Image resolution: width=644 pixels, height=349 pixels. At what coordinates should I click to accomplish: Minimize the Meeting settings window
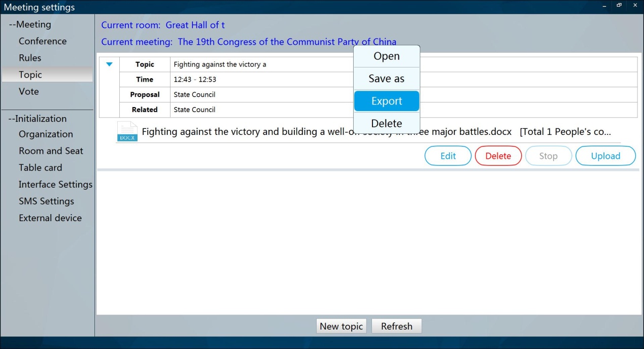604,6
